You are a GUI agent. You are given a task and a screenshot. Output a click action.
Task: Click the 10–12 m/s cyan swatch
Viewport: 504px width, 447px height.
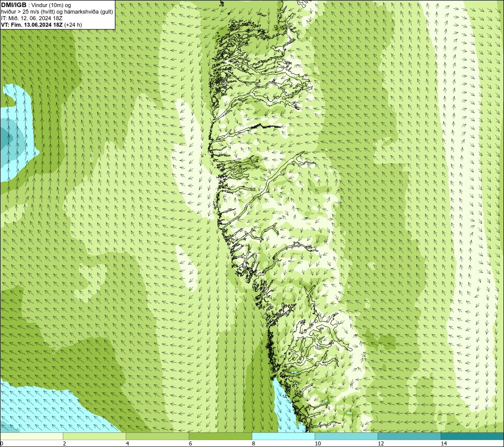point(347,436)
